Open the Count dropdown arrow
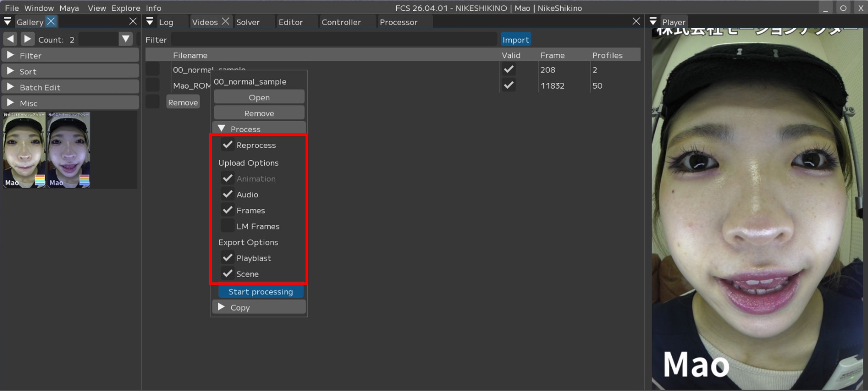Viewport: 868px width, 391px height. tap(125, 39)
